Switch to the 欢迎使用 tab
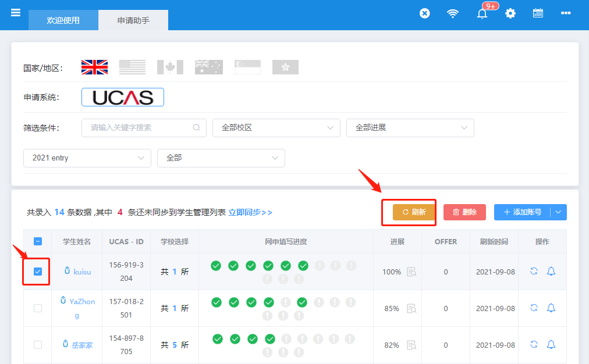Image resolution: width=589 pixels, height=364 pixels. (x=63, y=20)
